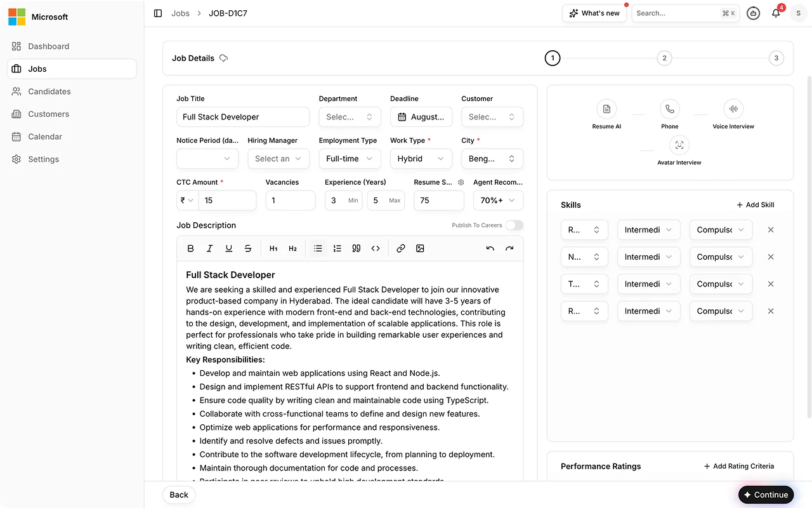The width and height of the screenshot is (812, 508).
Task: Click the Continue button
Action: pos(766,495)
